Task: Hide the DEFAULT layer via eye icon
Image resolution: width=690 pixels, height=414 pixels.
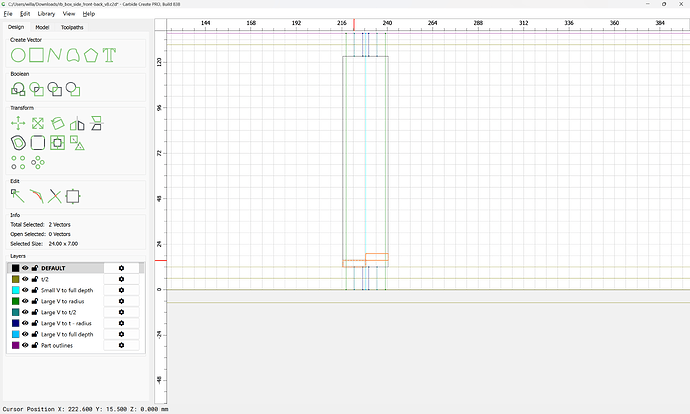Action: tap(26, 268)
